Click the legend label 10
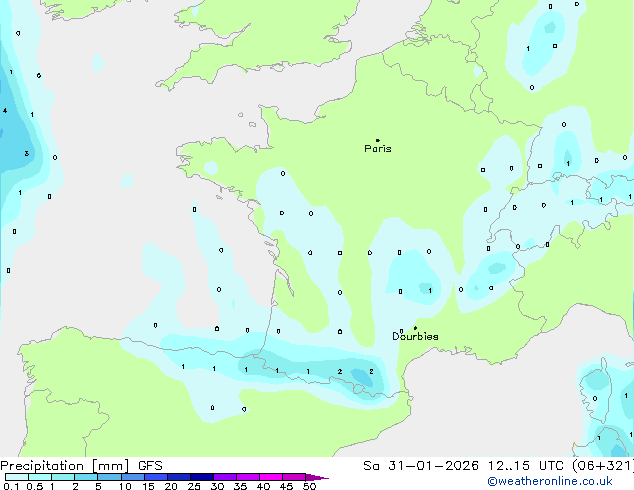 pos(125,486)
